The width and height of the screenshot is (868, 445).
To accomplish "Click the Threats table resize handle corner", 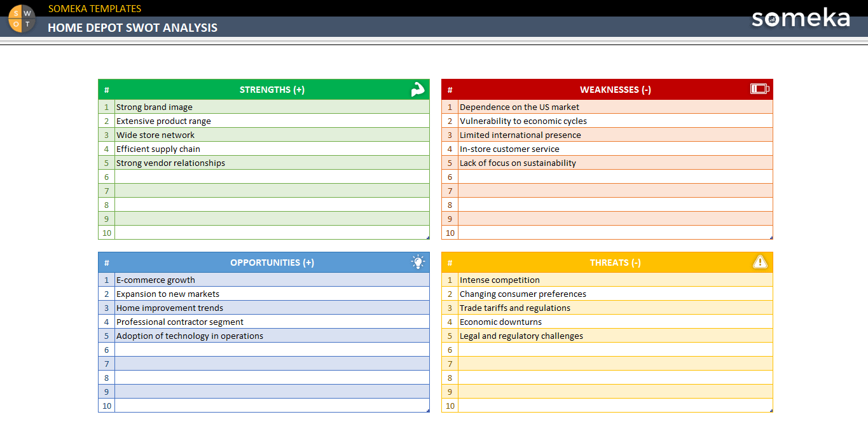I will [x=771, y=411].
